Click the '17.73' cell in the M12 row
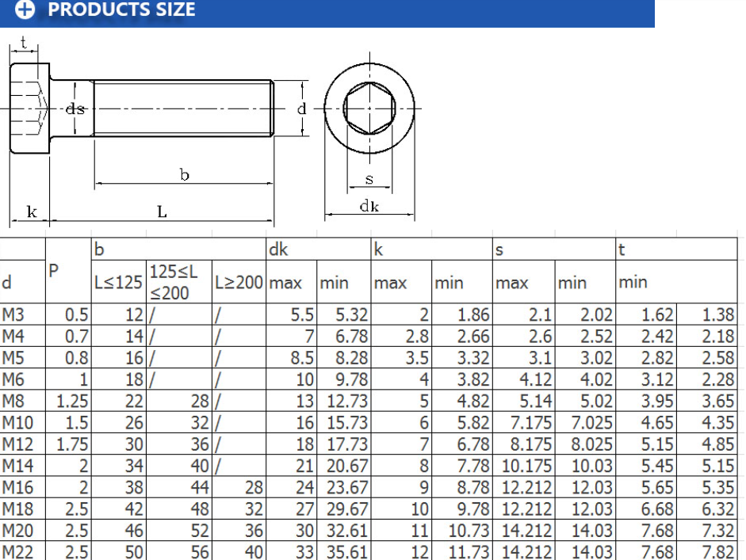Image resolution: width=746 pixels, height=560 pixels. (347, 444)
